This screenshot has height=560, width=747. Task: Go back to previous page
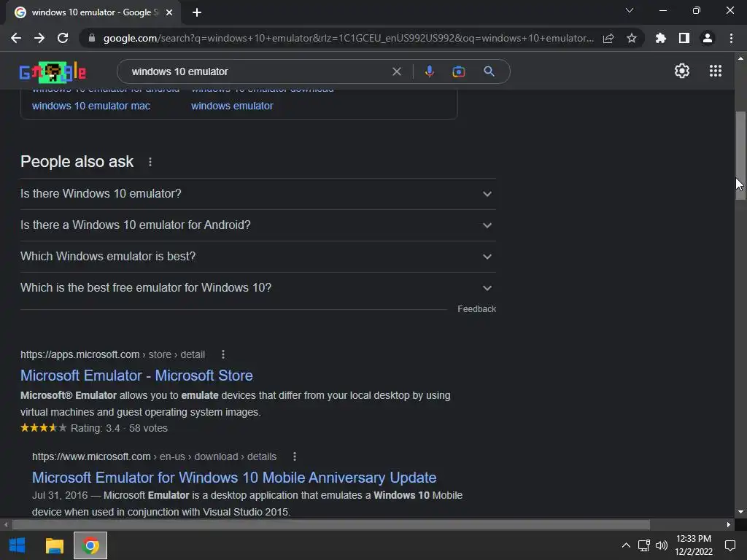[16, 38]
